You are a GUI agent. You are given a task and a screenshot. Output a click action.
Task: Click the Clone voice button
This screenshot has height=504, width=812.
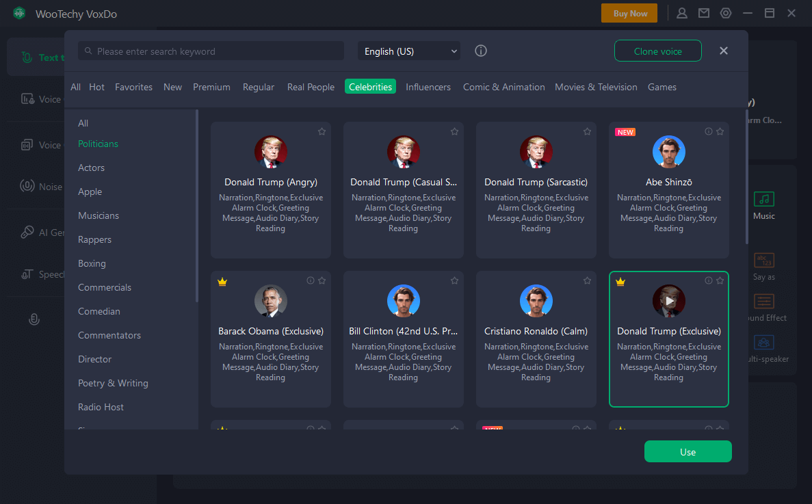pyautogui.click(x=657, y=51)
